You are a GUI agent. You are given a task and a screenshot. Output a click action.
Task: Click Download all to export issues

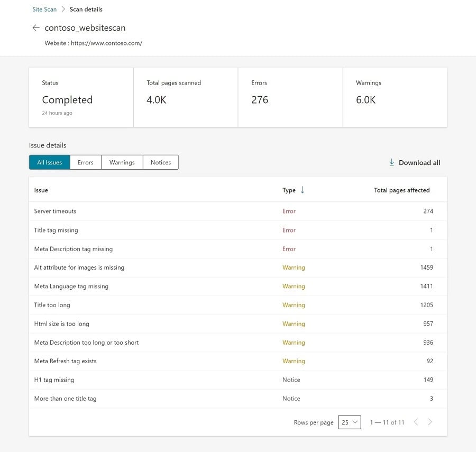point(419,162)
